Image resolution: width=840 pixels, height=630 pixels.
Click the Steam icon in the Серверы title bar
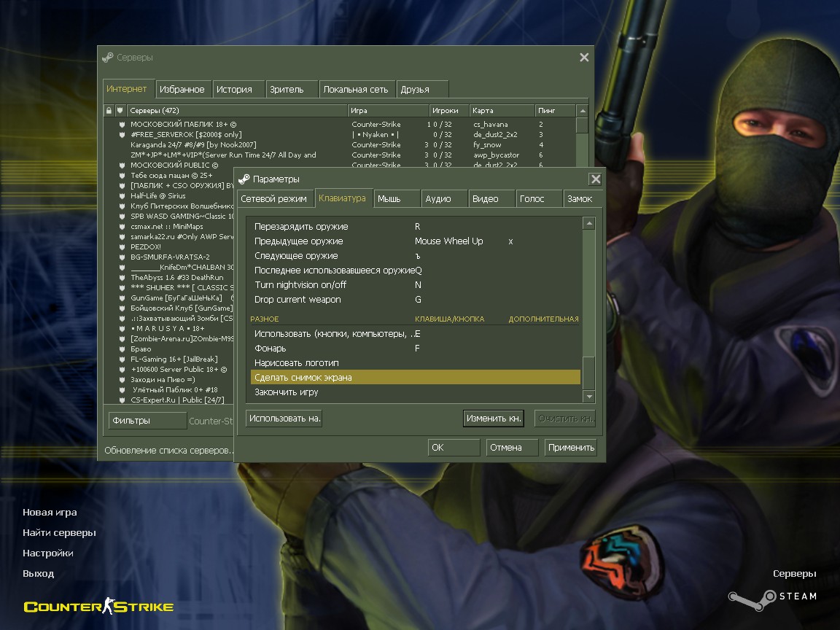[x=108, y=58]
